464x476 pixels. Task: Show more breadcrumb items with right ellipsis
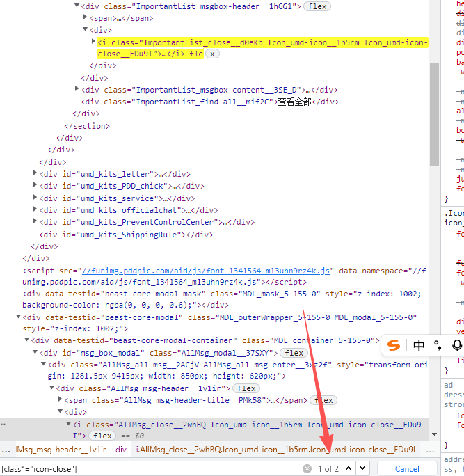430,450
